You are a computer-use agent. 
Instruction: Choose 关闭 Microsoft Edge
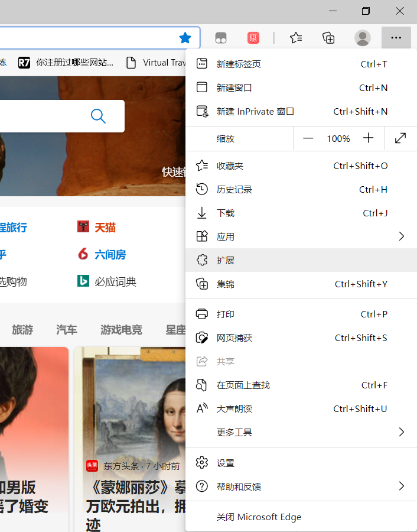(x=301, y=517)
